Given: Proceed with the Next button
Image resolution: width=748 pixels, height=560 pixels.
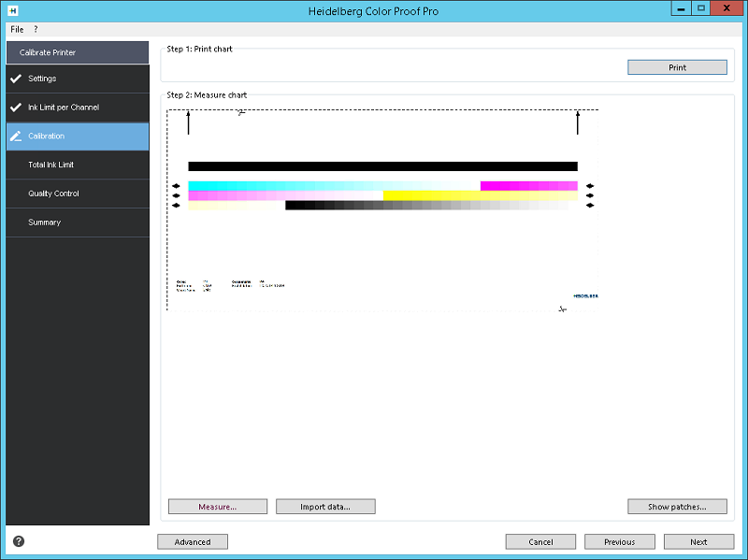Looking at the screenshot, I should click(x=698, y=542).
